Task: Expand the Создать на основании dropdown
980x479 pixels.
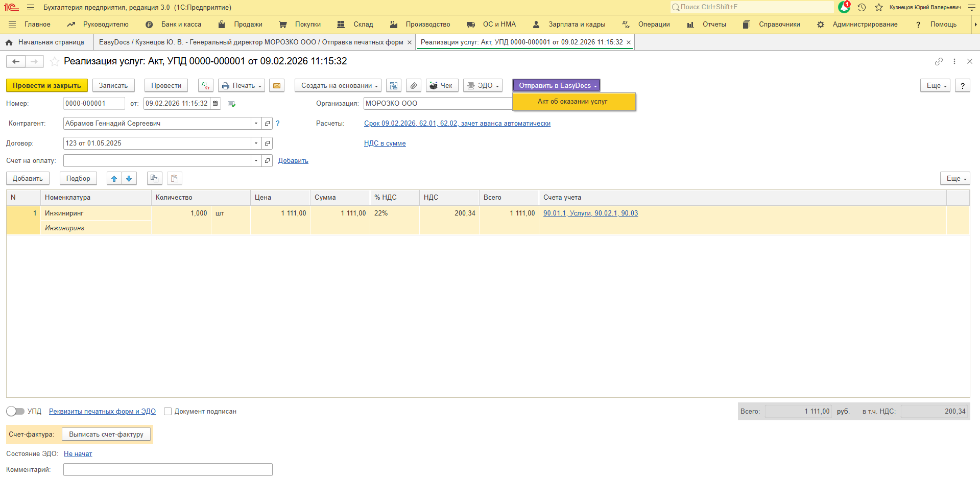Action: click(x=338, y=86)
